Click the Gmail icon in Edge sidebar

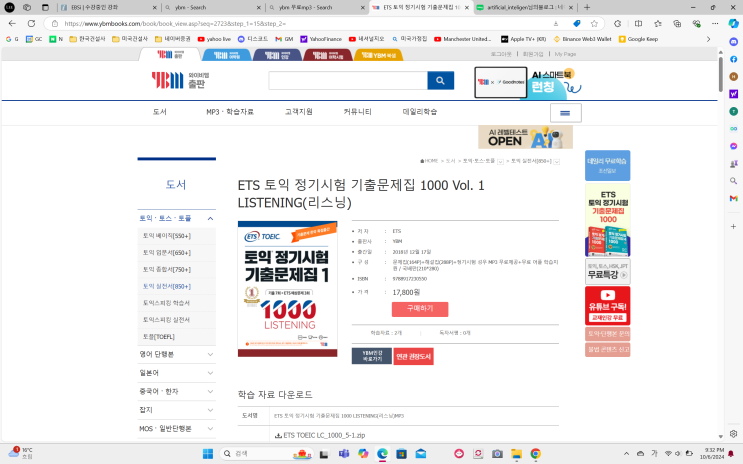(x=734, y=198)
